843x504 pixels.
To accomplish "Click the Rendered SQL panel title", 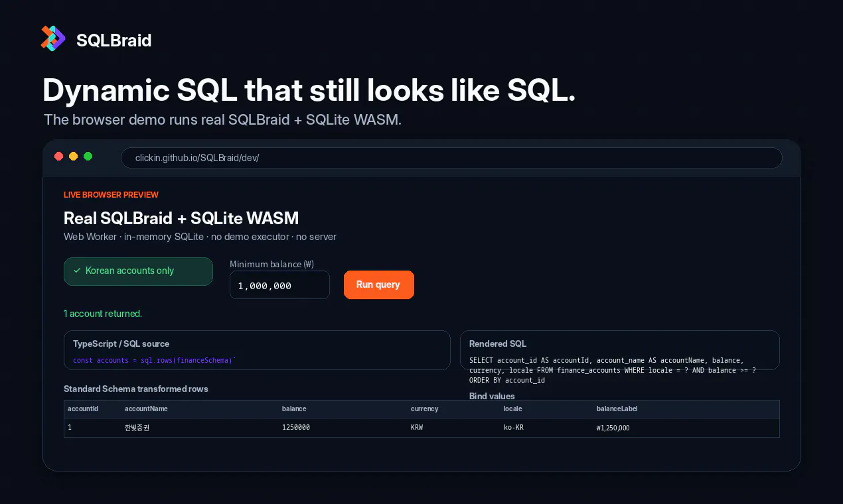I will [x=497, y=344].
